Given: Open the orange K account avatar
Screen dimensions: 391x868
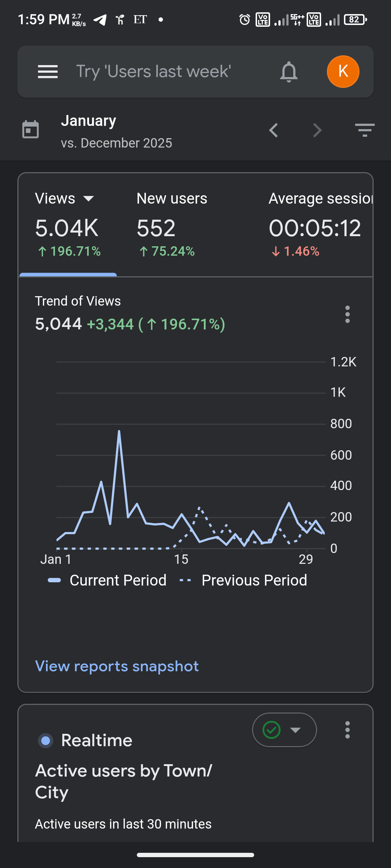Looking at the screenshot, I should (x=343, y=72).
